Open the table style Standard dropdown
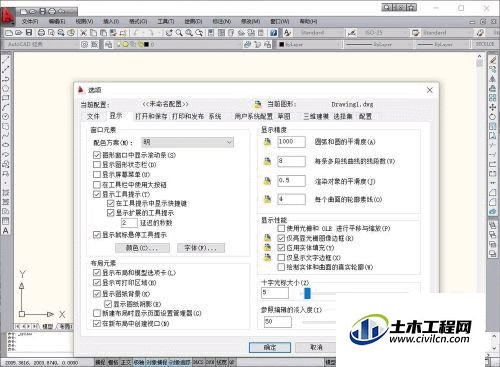 447,33
